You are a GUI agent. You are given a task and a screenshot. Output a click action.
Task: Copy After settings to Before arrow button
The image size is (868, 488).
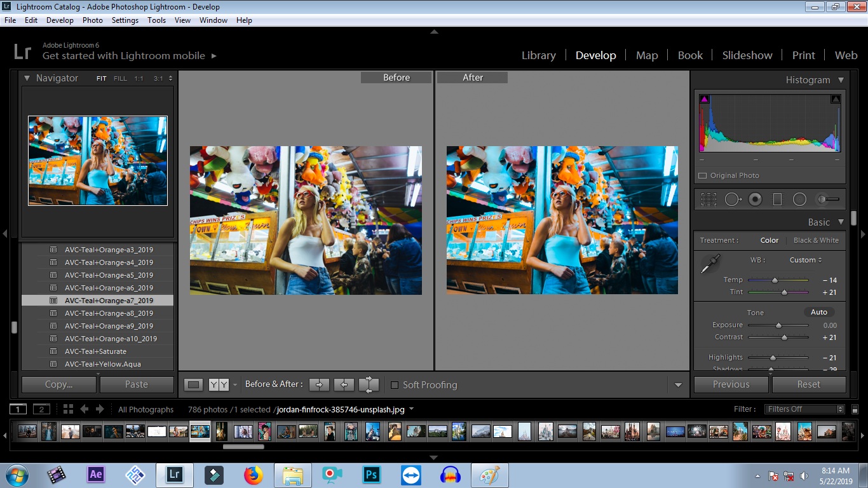tap(344, 384)
